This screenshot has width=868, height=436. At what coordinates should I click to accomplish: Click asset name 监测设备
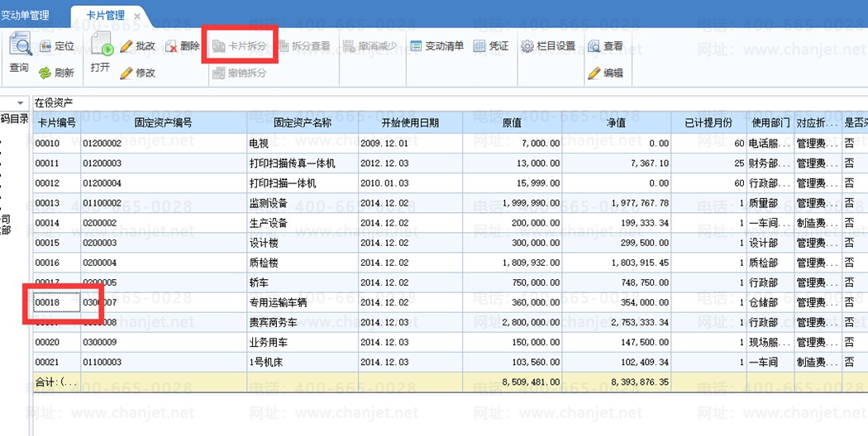click(269, 203)
